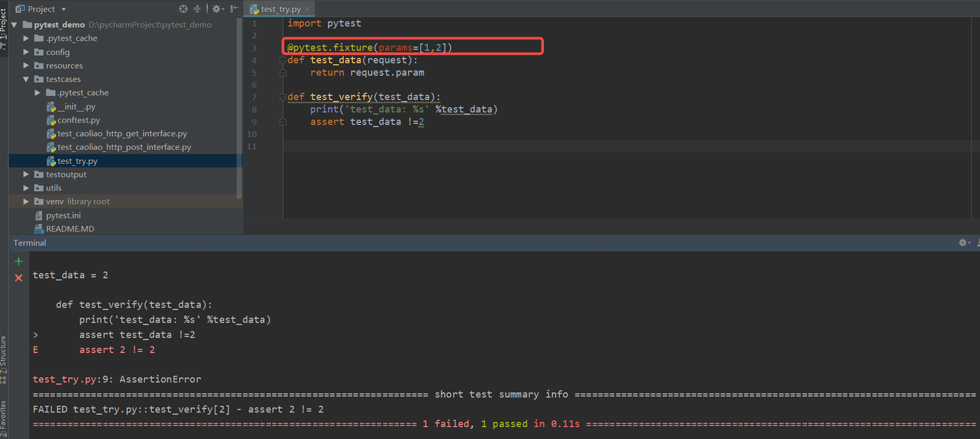
Task: Click the Terminal panel tab
Action: pyautogui.click(x=29, y=242)
